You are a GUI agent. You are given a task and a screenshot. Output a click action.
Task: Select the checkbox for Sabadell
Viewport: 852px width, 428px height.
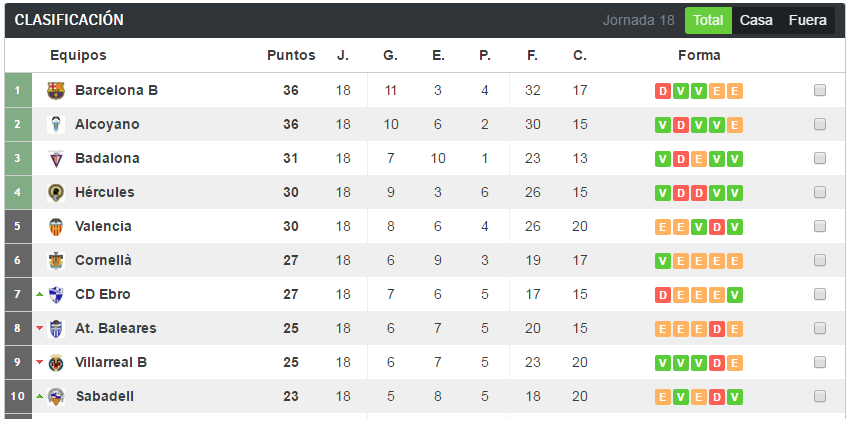tap(820, 397)
